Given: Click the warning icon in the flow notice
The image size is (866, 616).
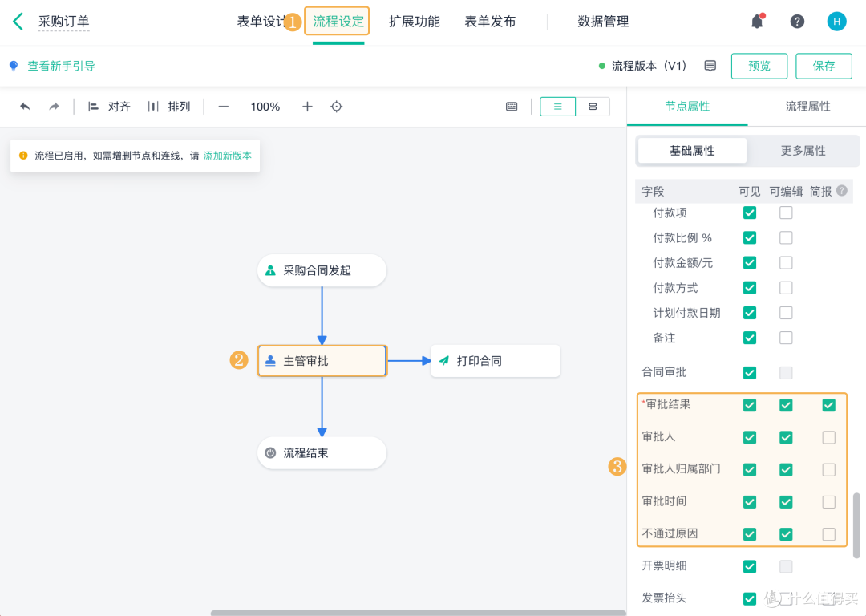Looking at the screenshot, I should pos(23,156).
